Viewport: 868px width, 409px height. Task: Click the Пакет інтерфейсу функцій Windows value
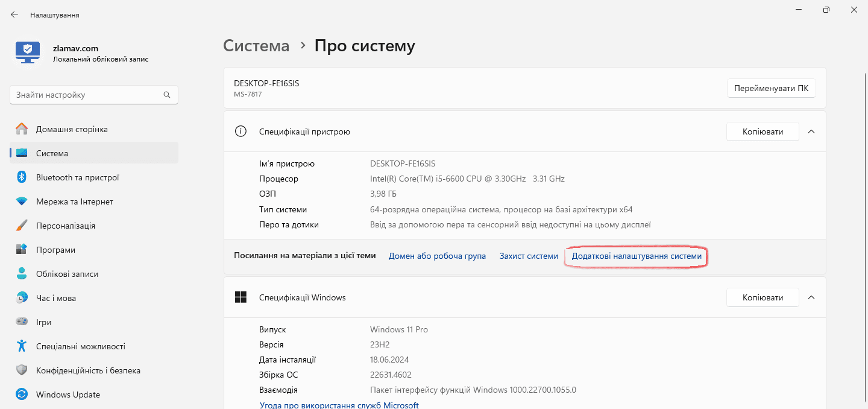(473, 390)
